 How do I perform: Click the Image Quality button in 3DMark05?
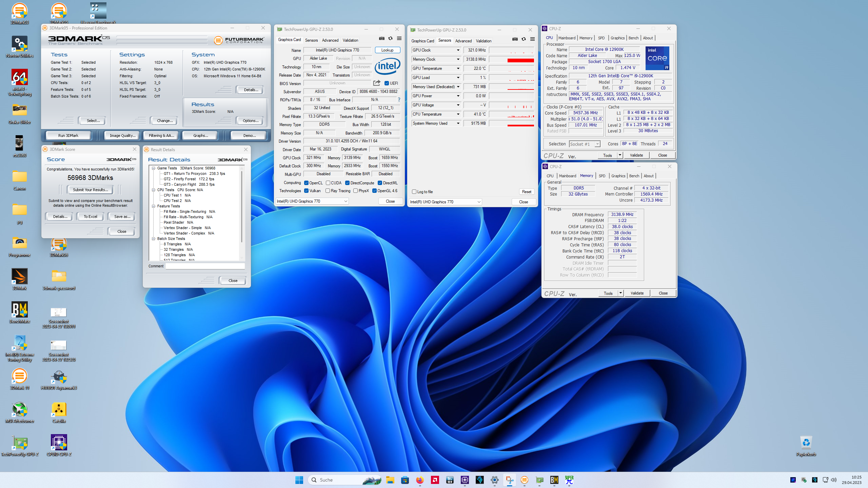[x=122, y=136]
